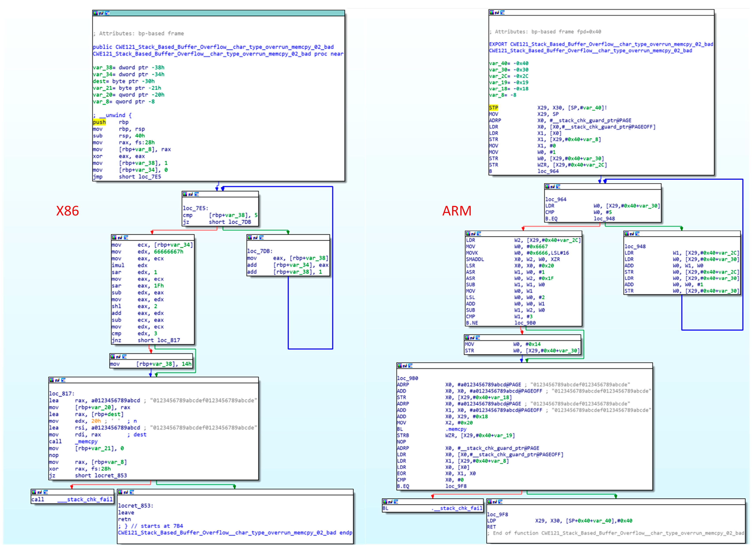Click node color icon on loc_7DB block
Screen dimensions: 756x551
(x=250, y=237)
